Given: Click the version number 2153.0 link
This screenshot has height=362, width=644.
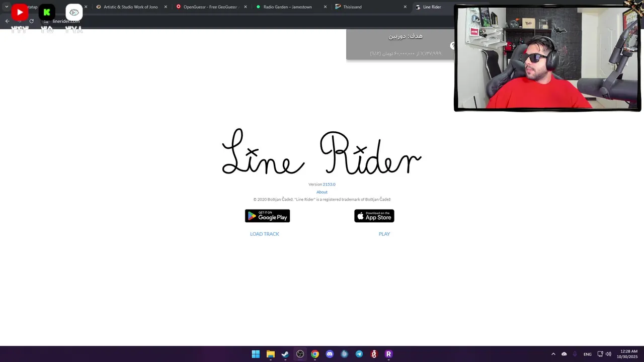Looking at the screenshot, I should click(329, 185).
